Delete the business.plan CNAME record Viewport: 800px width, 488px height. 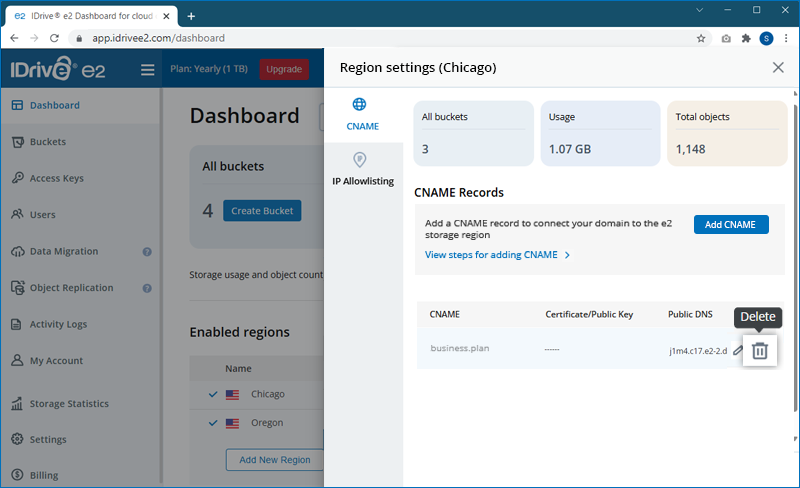point(760,351)
